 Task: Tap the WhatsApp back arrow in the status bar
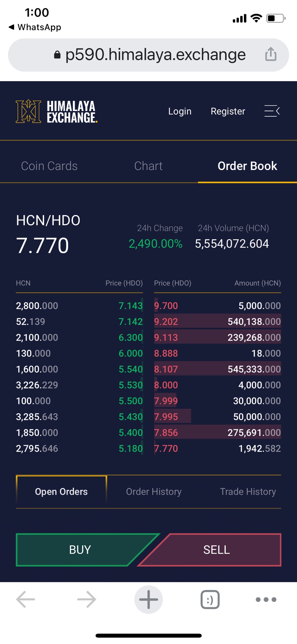coord(12,27)
